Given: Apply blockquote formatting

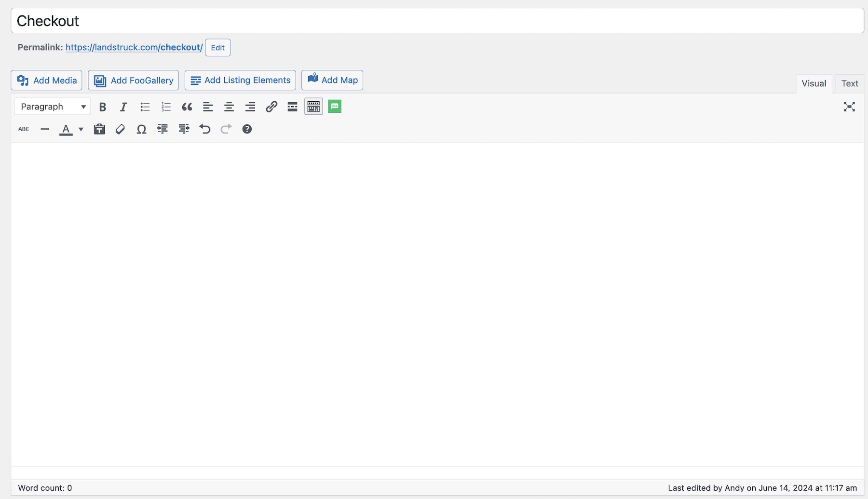Looking at the screenshot, I should (187, 107).
